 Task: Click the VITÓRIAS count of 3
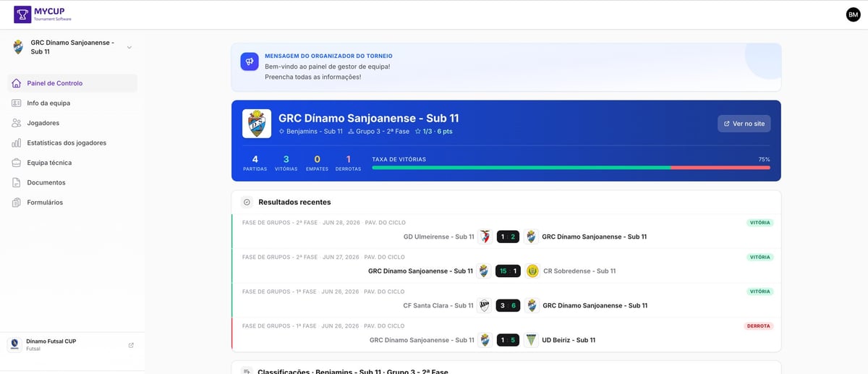tap(286, 159)
